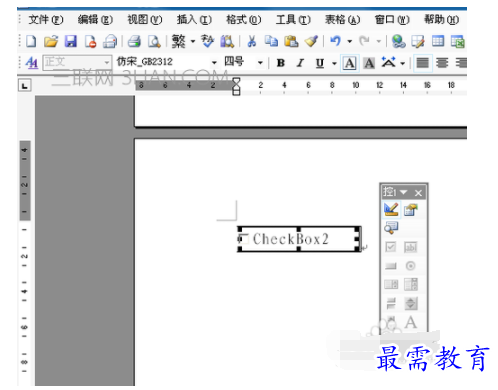
Task: Insert Excel worksheet icon
Action: pos(458,41)
